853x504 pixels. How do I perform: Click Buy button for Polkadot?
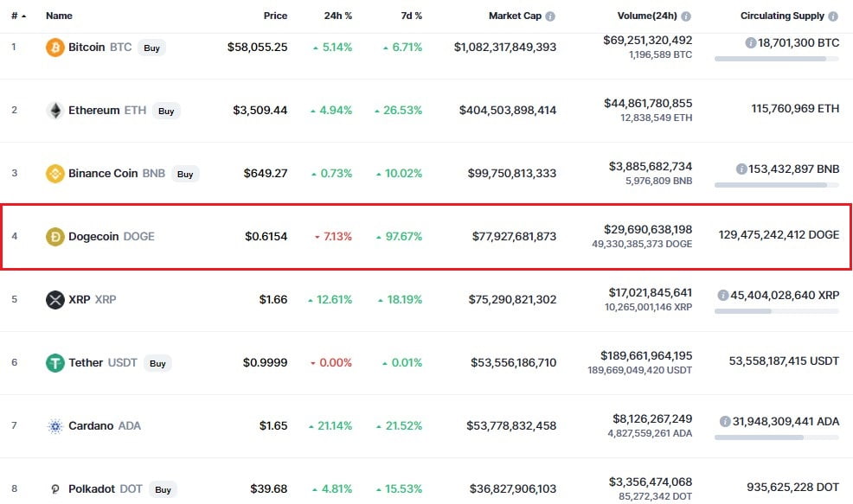(163, 489)
